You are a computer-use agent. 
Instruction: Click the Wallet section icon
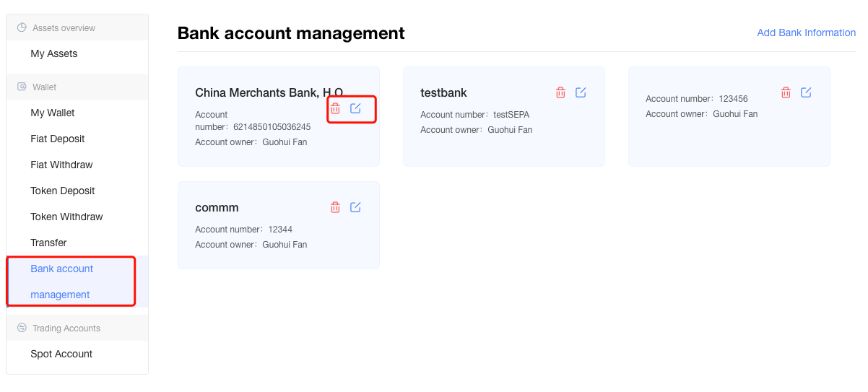tap(22, 87)
